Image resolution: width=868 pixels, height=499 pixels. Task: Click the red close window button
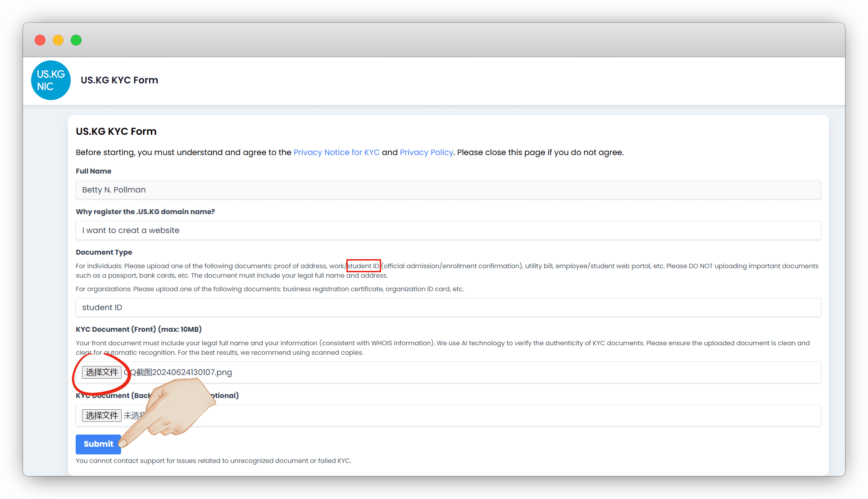pos(40,40)
